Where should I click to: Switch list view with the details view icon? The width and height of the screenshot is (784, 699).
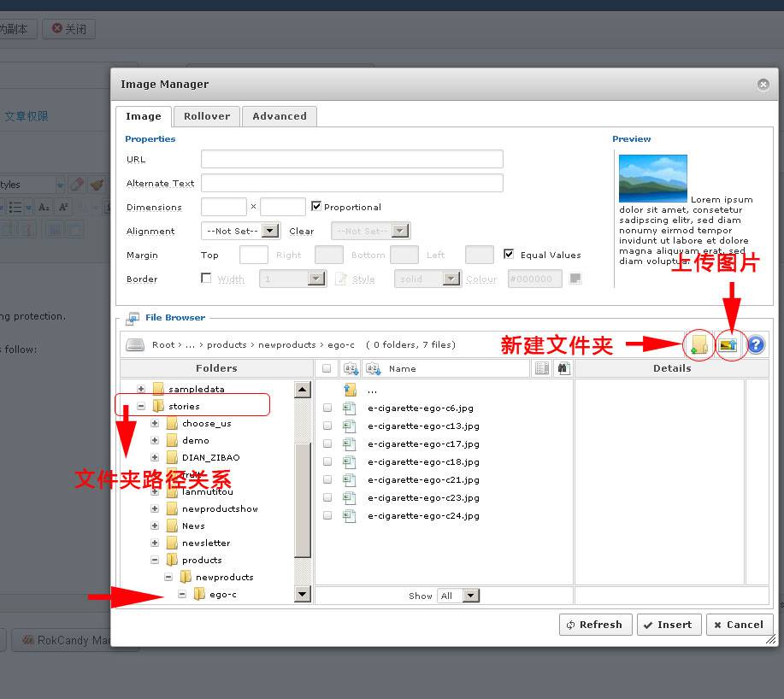point(539,368)
